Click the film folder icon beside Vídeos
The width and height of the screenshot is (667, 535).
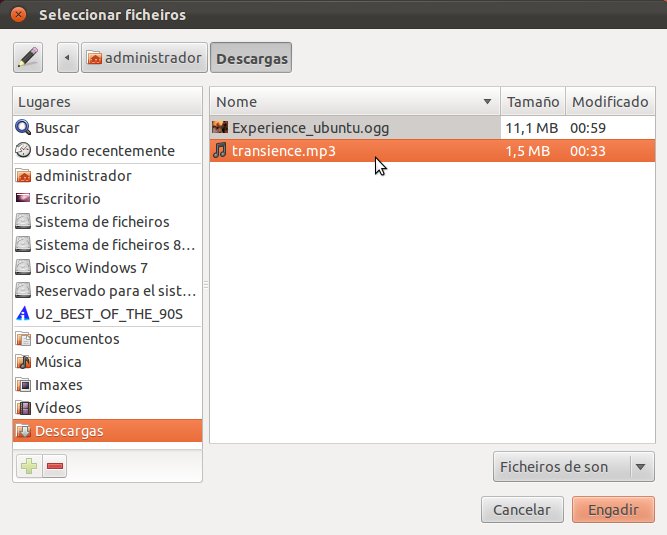click(23, 407)
